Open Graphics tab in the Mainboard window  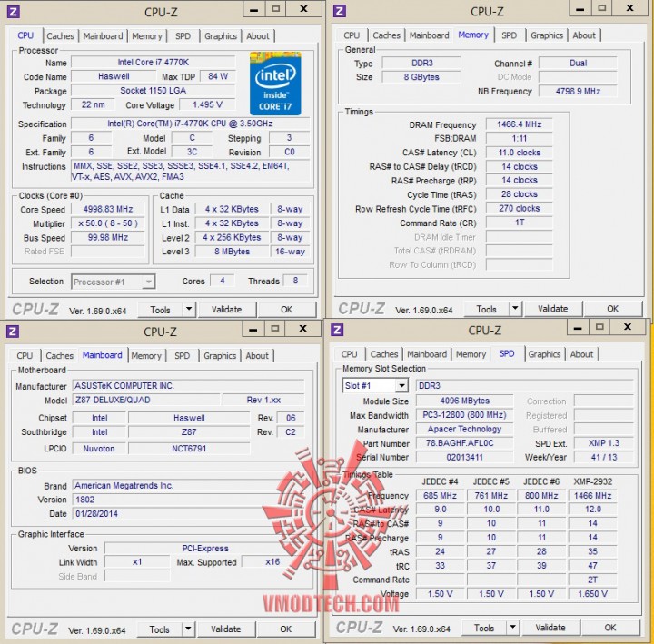tap(220, 356)
